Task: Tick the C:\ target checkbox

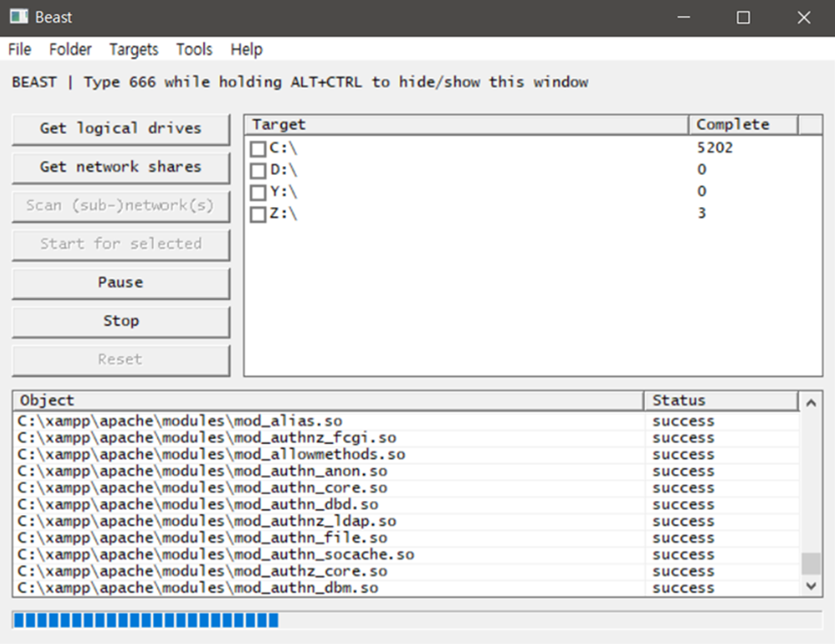Action: [258, 149]
